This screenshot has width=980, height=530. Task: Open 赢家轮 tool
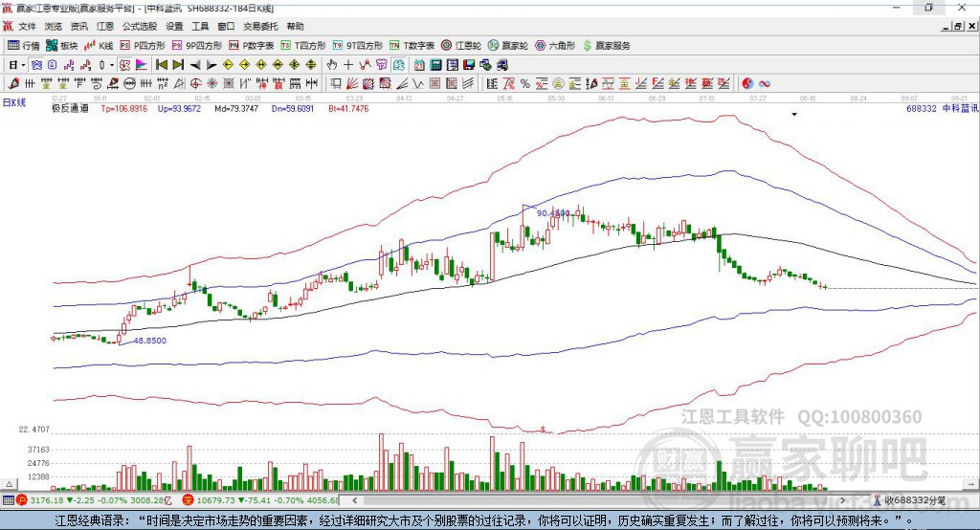[508, 46]
